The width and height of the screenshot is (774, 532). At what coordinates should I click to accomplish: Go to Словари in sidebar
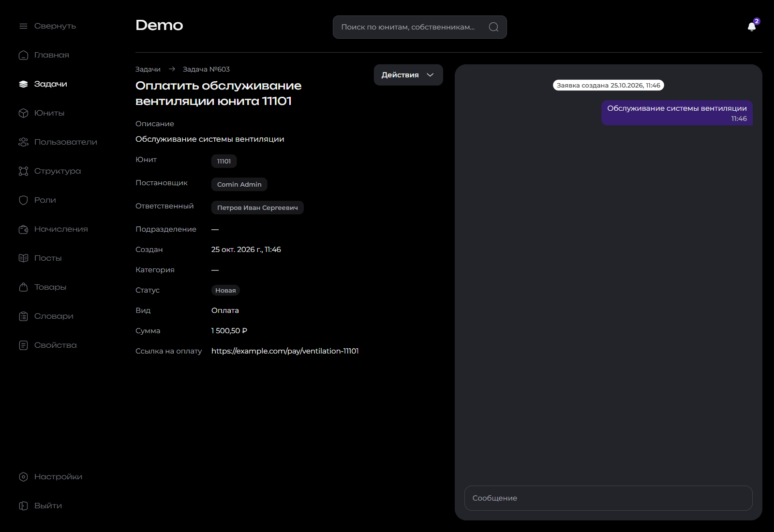point(46,316)
